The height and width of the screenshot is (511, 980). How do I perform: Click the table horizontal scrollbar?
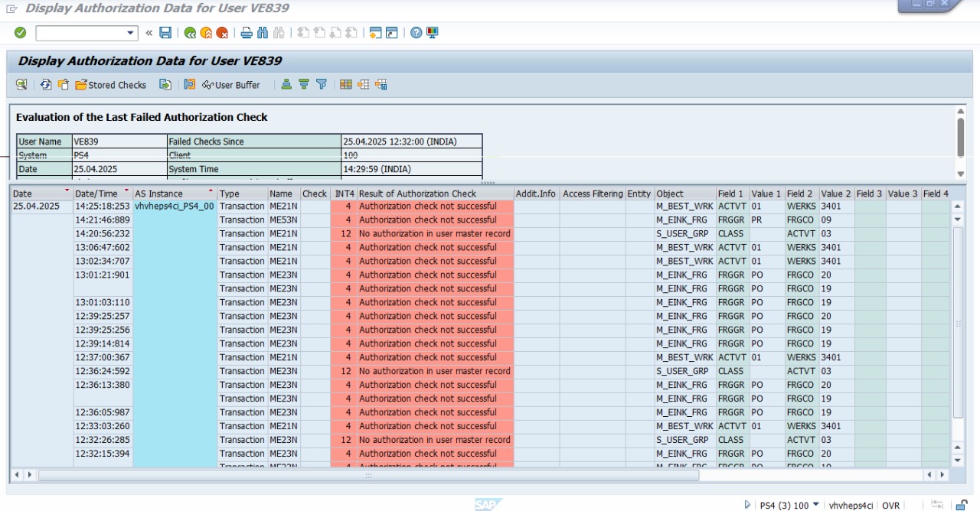click(367, 475)
